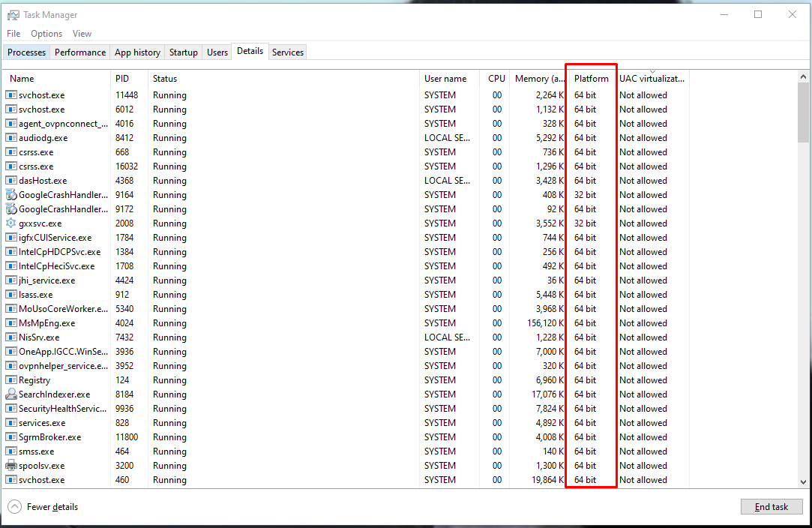Select the IntelCpHDCPSvc.exe row
The height and width of the screenshot is (528, 812).
[x=346, y=252]
